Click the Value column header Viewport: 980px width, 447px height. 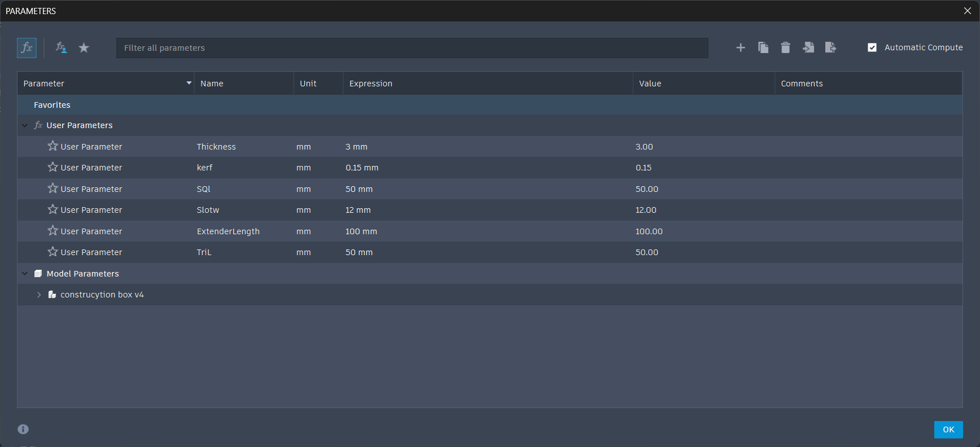704,84
